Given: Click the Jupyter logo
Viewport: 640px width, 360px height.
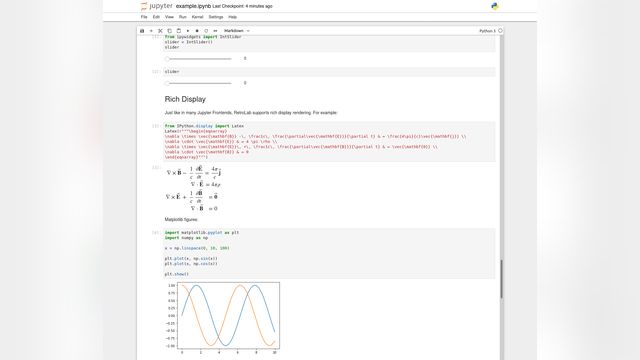Looking at the screenshot, I should click(156, 6).
